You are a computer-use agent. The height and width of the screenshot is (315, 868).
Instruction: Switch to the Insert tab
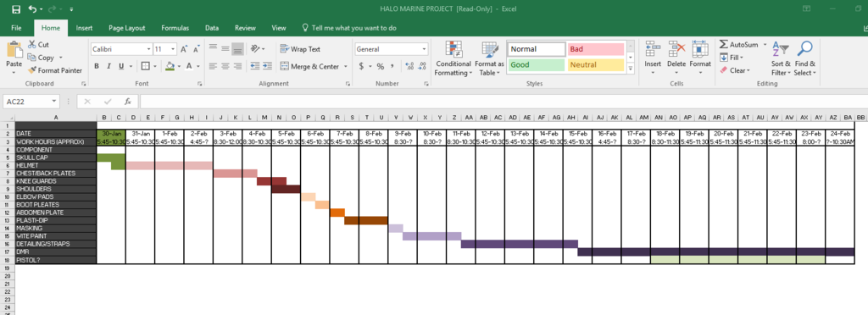point(84,28)
